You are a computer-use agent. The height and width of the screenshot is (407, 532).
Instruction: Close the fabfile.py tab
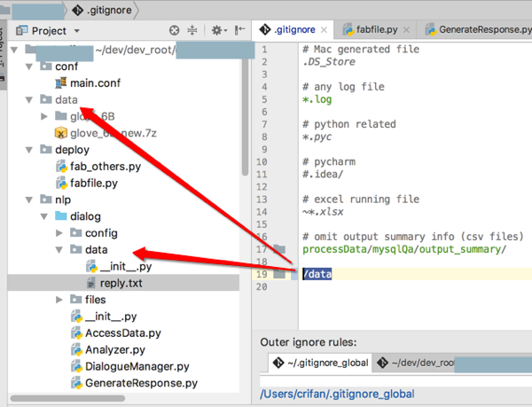(406, 30)
